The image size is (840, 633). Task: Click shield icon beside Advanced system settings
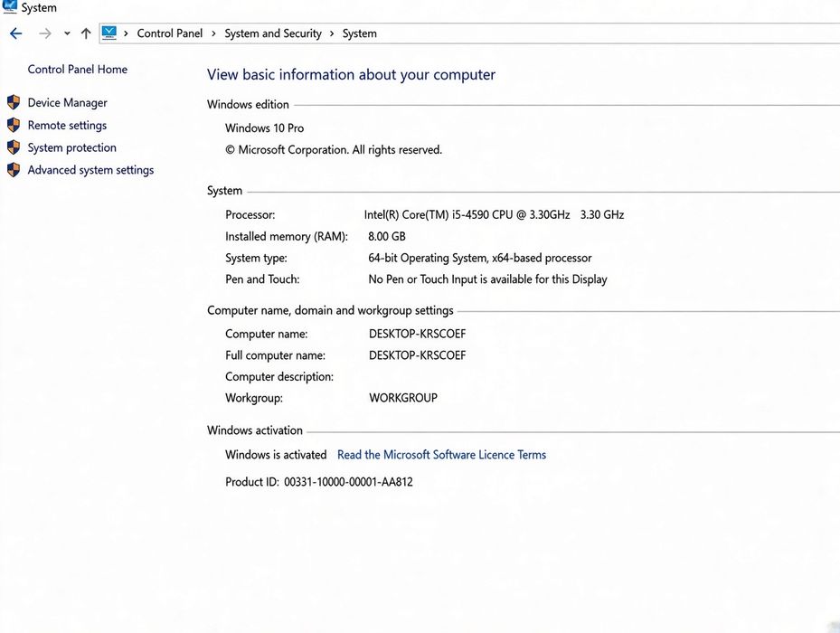pos(14,170)
